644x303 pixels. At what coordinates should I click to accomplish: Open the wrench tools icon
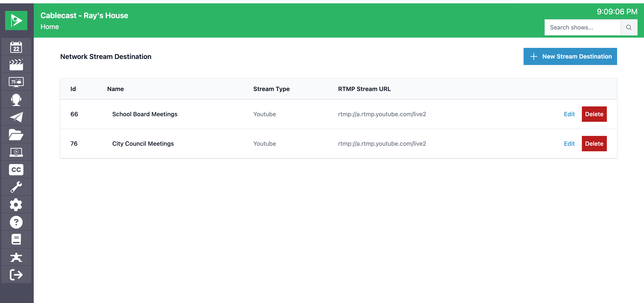tap(16, 187)
